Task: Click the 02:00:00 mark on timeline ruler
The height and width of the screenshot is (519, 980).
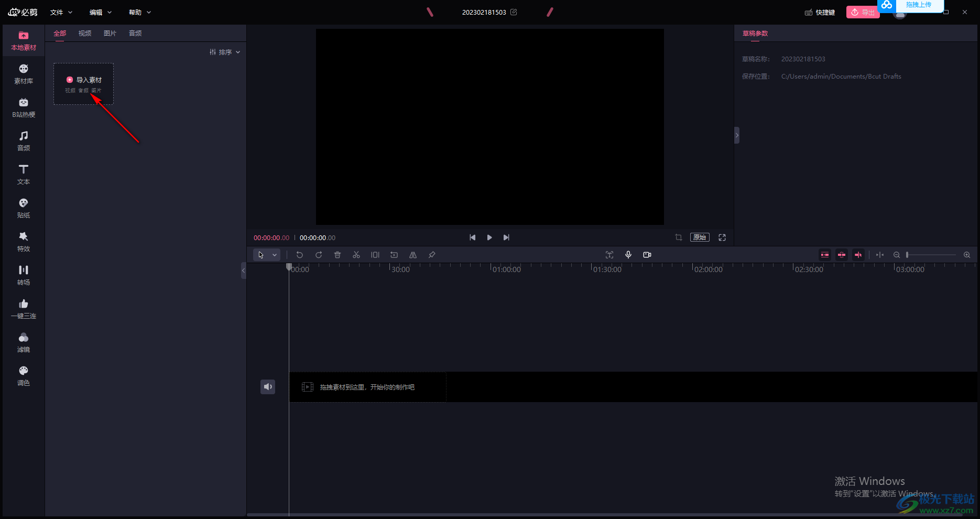Action: (708, 269)
